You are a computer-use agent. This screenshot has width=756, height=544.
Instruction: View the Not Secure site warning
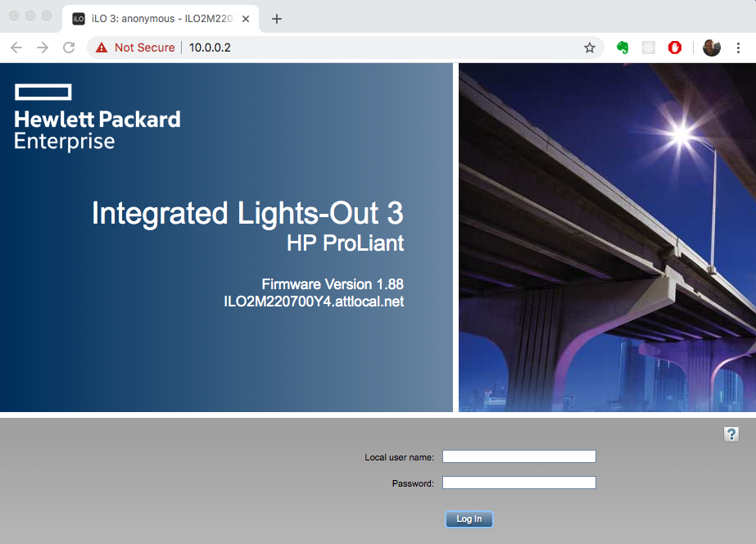point(135,48)
